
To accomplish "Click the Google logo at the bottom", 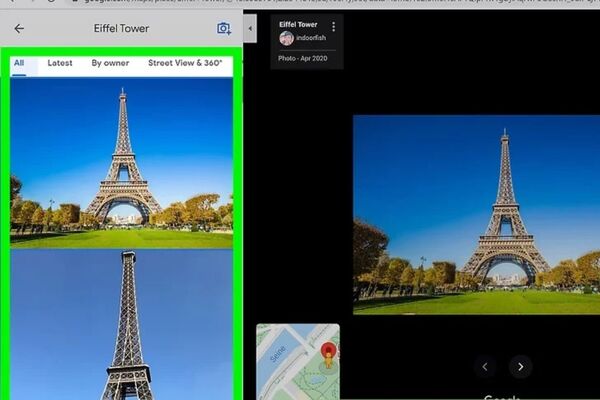I will [x=502, y=396].
